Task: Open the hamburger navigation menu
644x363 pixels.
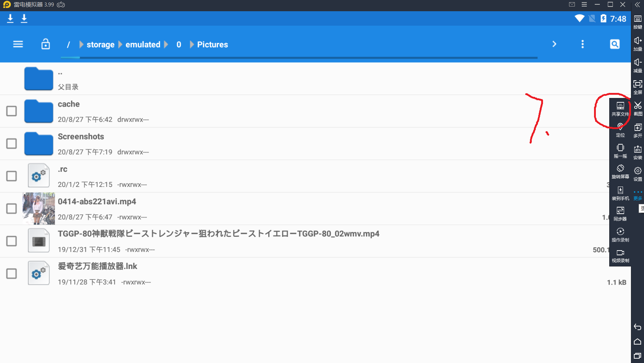Action: (x=18, y=44)
